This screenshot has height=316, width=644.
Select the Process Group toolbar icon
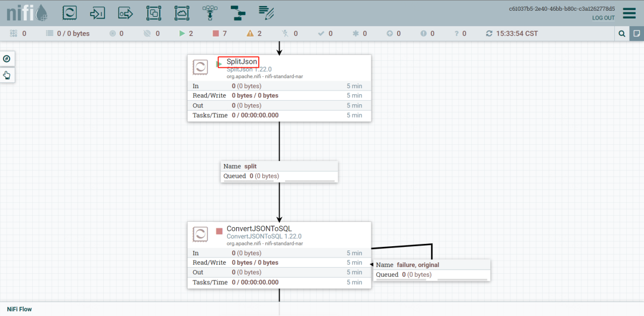tap(154, 13)
